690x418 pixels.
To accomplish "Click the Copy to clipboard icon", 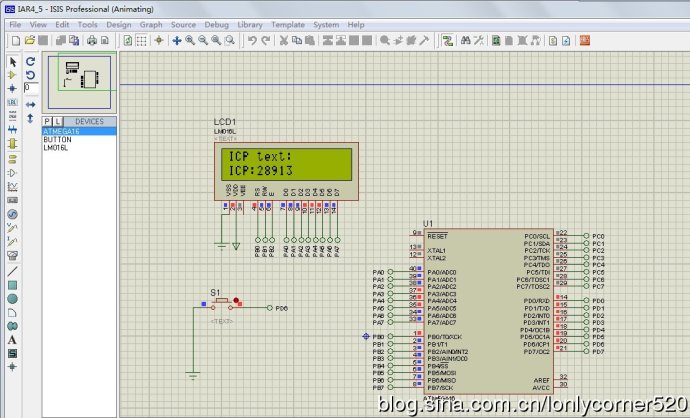I will [x=297, y=41].
